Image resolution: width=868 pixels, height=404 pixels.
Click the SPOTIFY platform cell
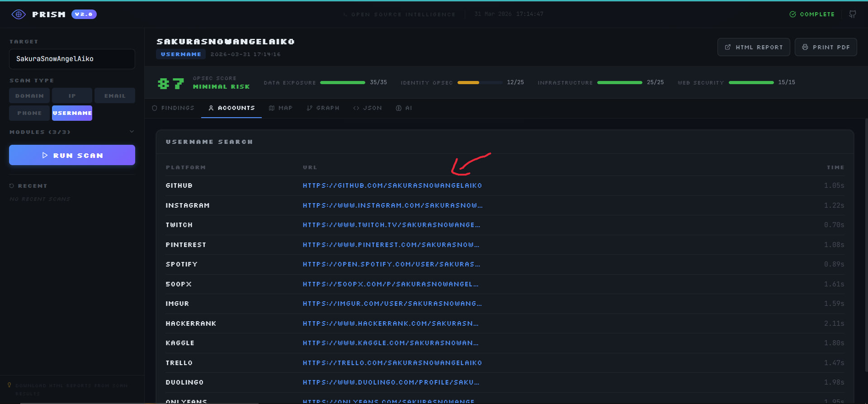(x=182, y=264)
